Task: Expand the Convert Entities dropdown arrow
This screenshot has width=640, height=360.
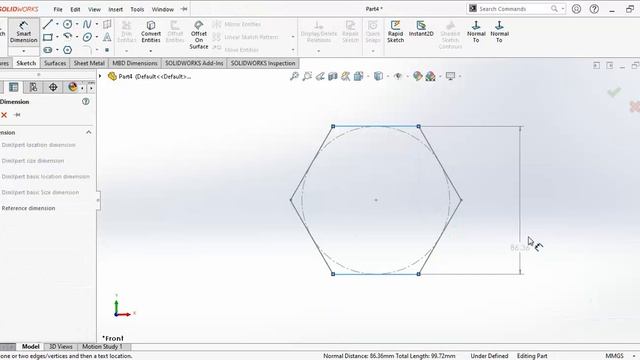Action: point(151,51)
